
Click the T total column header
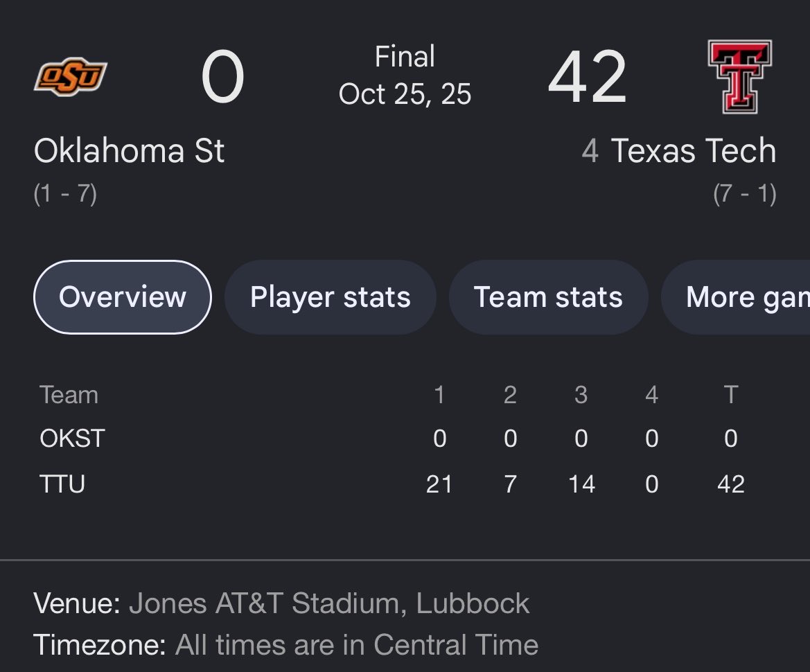pos(731,395)
